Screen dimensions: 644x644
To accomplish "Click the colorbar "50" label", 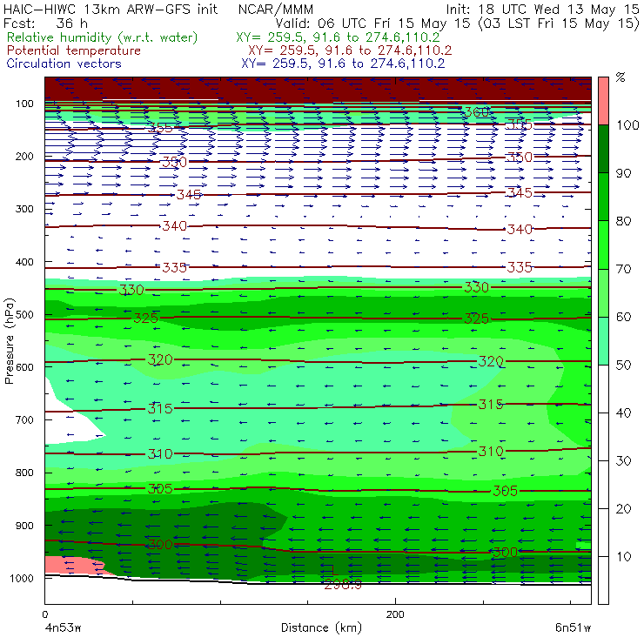I will pos(624,366).
